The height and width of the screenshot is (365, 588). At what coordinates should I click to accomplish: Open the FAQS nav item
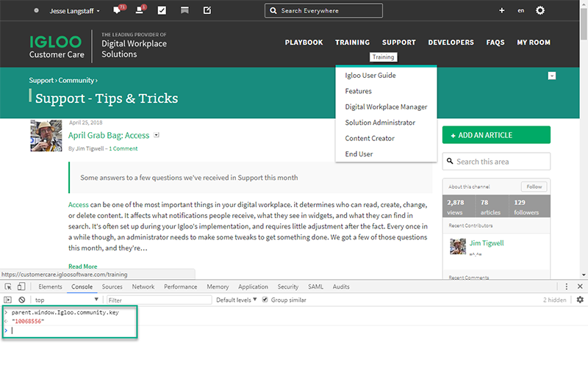(x=495, y=43)
